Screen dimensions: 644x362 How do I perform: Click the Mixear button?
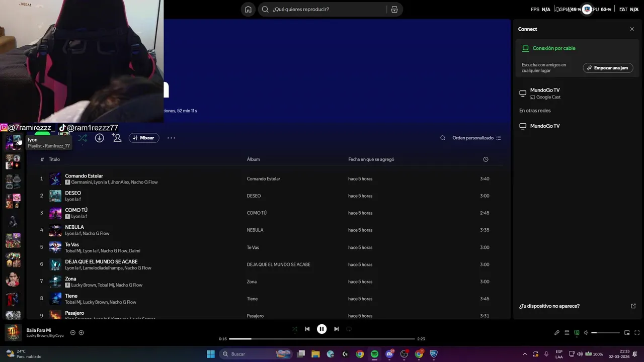[x=144, y=138]
